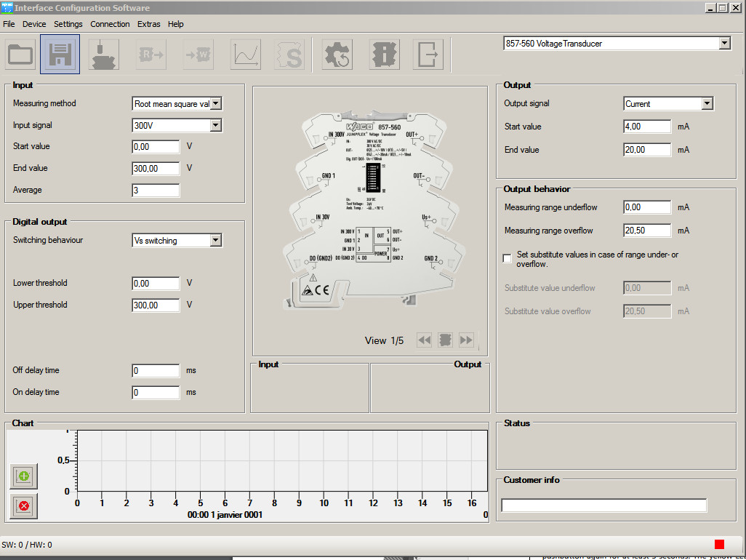
Task: Click the Upper threshold value field
Action: click(156, 305)
